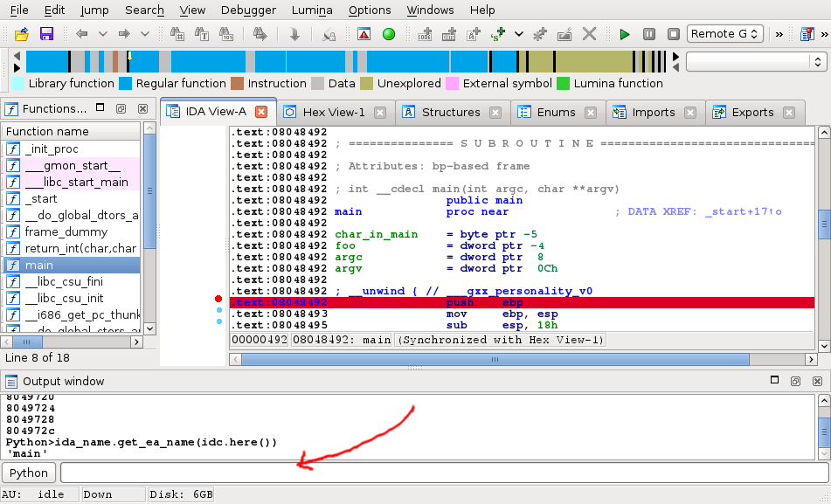This screenshot has width=831, height=504.
Task: Switch to the Structures tab
Action: click(450, 113)
